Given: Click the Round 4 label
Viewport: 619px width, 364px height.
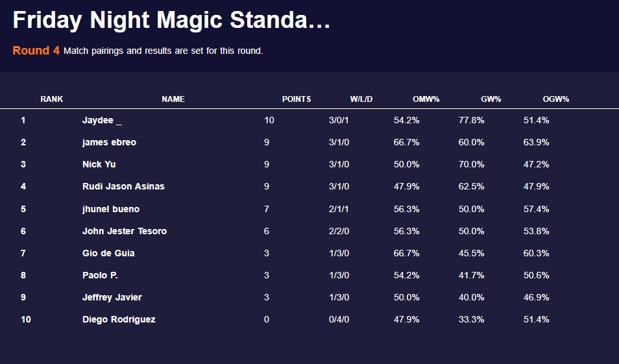Looking at the screenshot, I should click(x=36, y=51).
